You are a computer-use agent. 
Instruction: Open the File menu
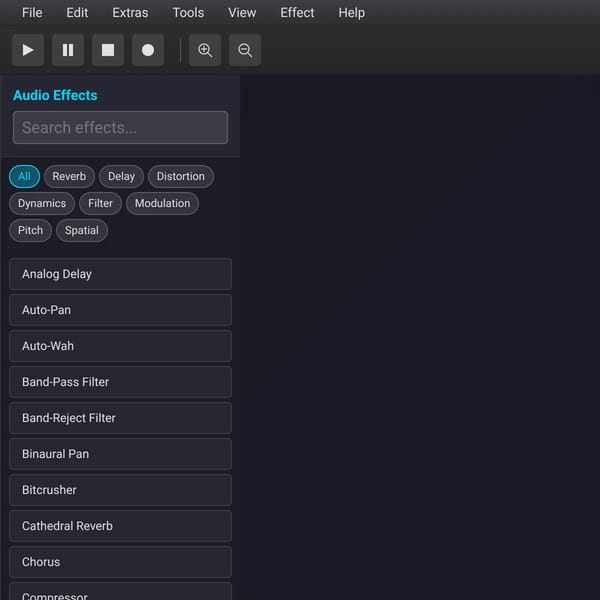32,13
